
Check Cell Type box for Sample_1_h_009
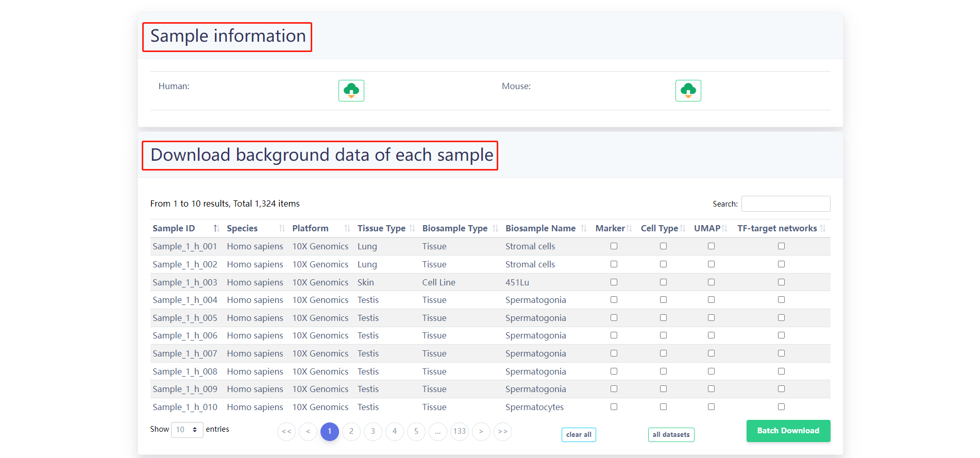[x=663, y=389]
